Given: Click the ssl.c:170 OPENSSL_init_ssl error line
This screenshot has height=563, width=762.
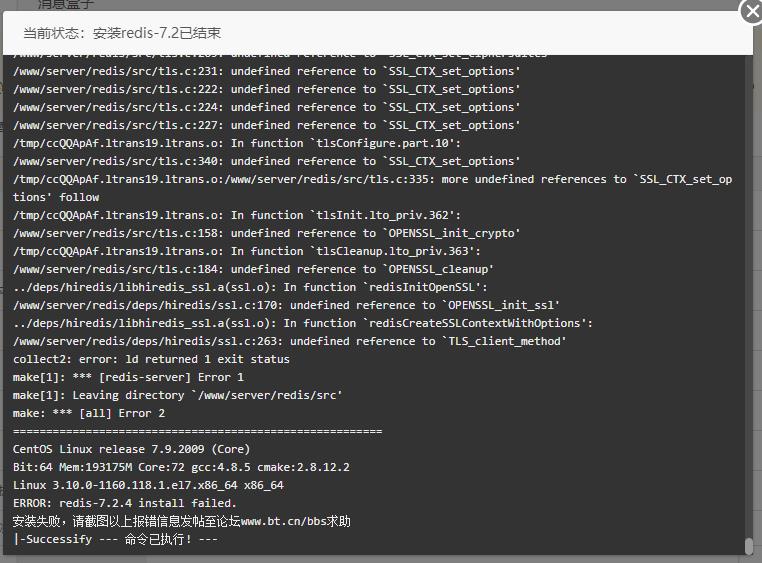Looking at the screenshot, I should tap(286, 305).
